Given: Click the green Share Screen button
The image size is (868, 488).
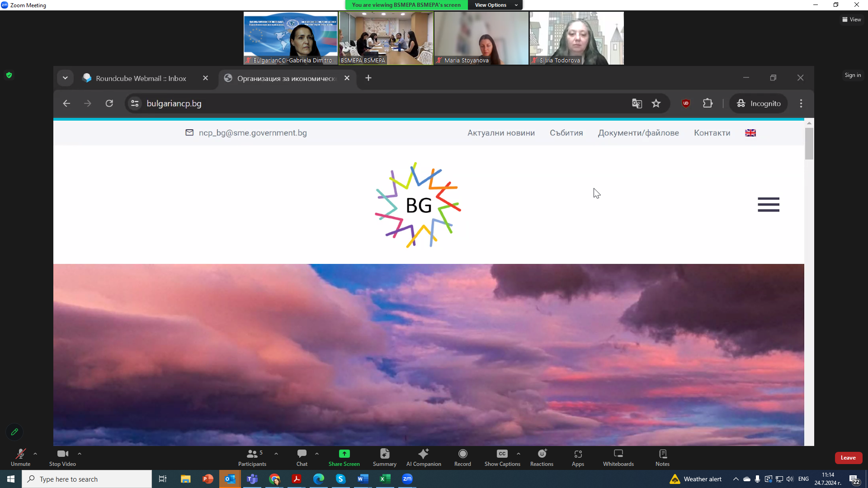Looking at the screenshot, I should pyautogui.click(x=344, y=457).
